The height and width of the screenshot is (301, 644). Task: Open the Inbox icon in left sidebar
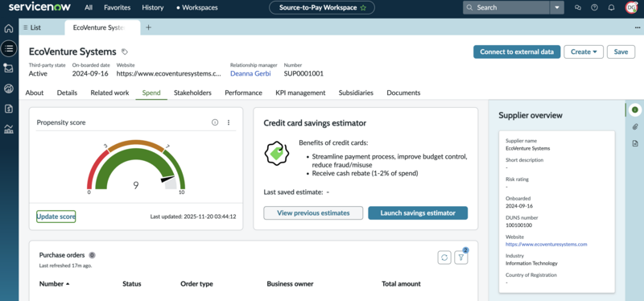(9, 68)
